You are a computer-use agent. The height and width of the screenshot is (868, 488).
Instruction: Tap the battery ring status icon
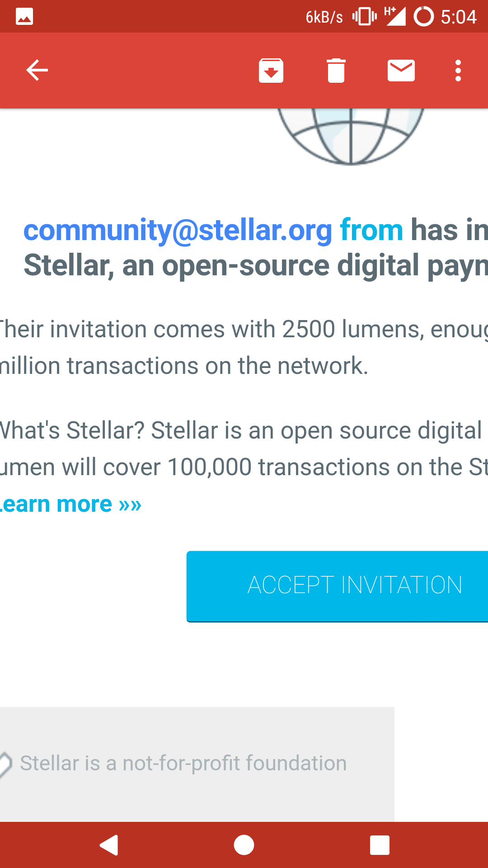[424, 17]
